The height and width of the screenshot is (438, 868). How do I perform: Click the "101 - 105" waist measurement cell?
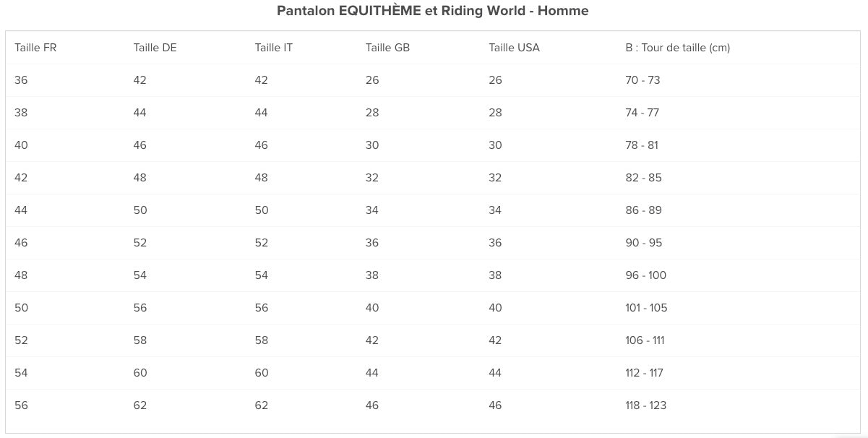coord(646,308)
